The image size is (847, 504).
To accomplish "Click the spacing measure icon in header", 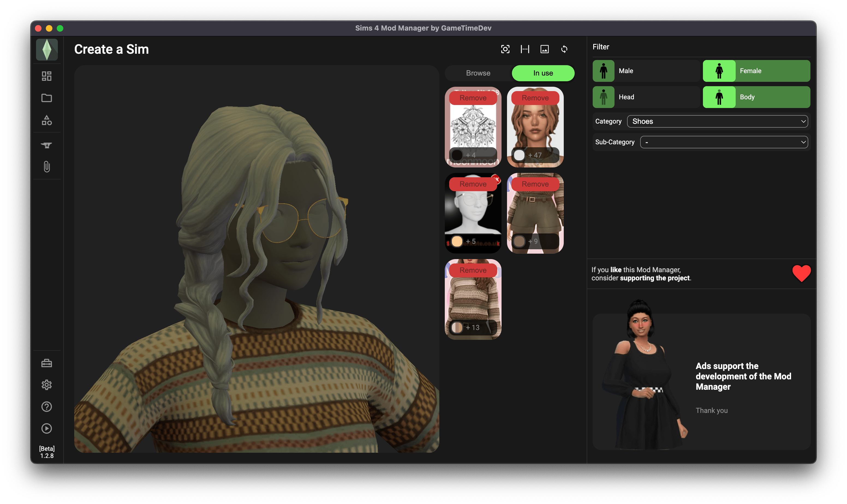I will click(x=525, y=49).
